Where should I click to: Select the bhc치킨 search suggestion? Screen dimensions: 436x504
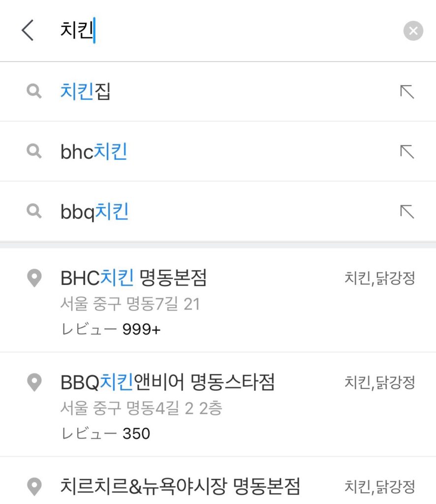[x=218, y=152]
